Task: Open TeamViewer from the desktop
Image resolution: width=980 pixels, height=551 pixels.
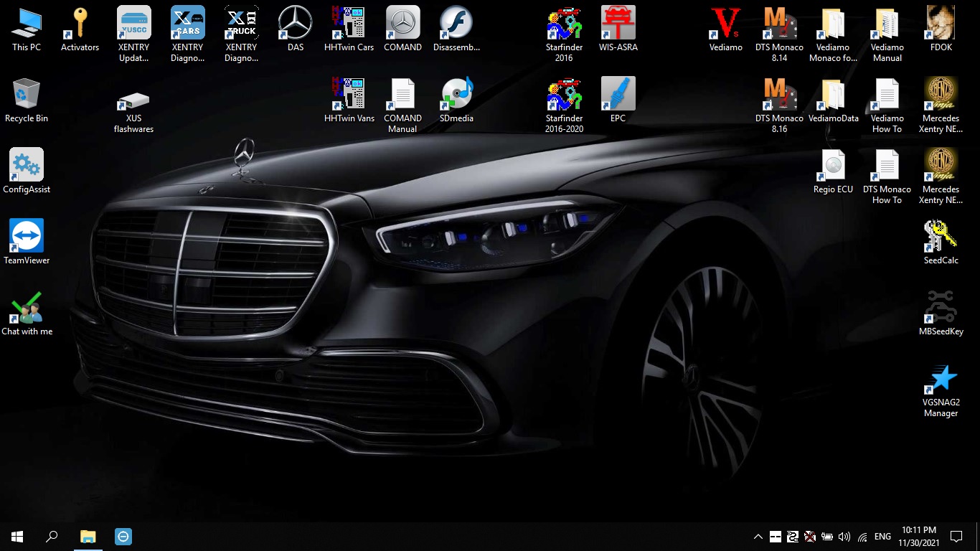Action: (27, 237)
